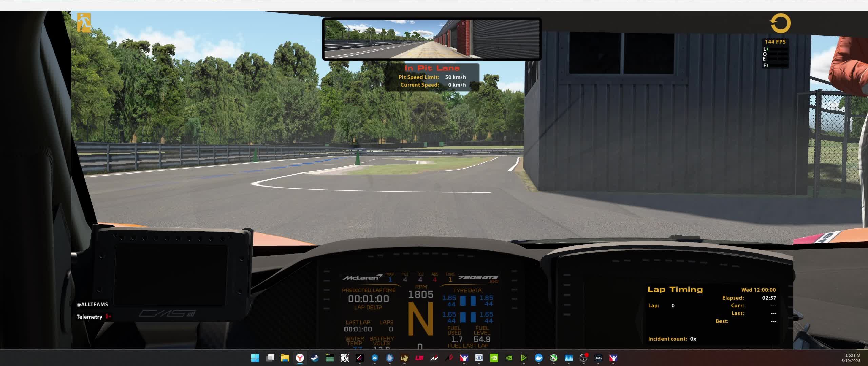Click the 144 FPS meter display
This screenshot has height=366, width=868.
click(x=775, y=42)
